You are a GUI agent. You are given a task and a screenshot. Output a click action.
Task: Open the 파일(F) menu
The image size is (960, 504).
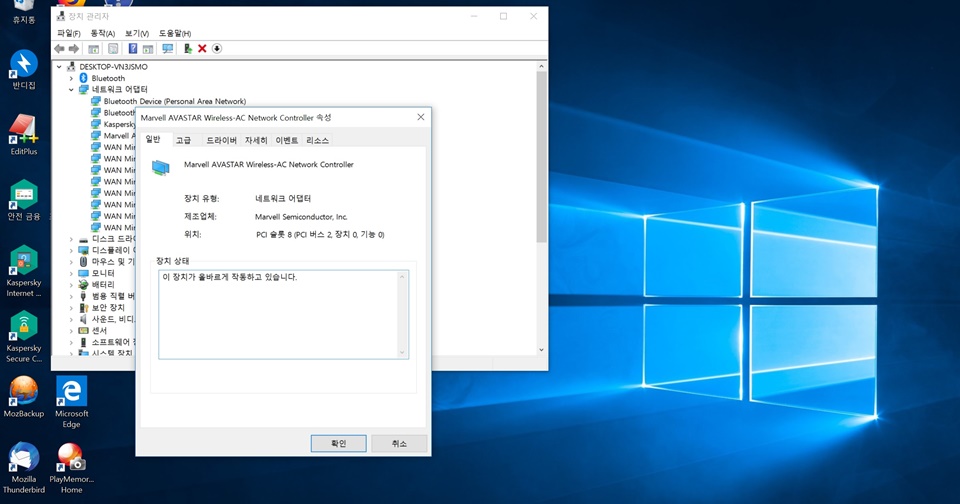(69, 33)
